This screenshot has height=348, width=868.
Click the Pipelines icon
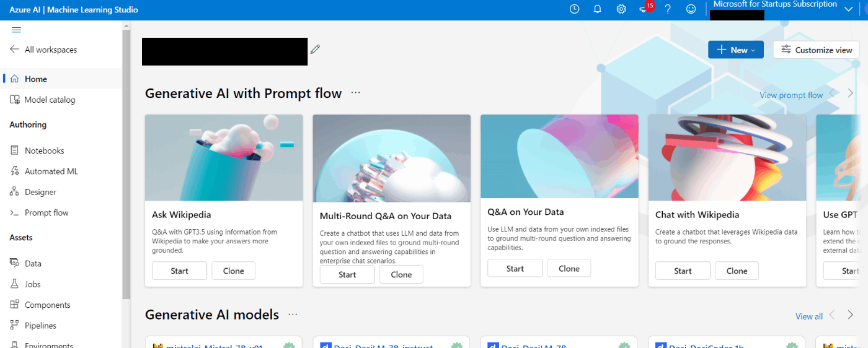point(14,325)
